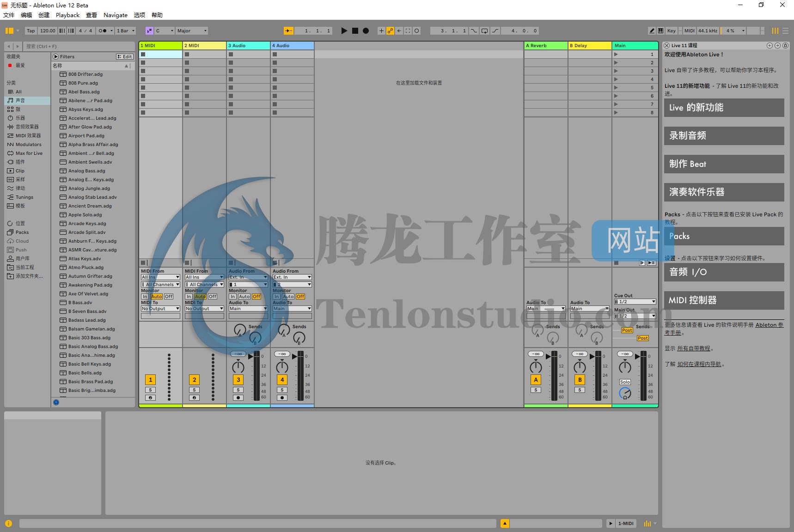Open track 3 Audio From Ext. In dropdown
The image size is (794, 532).
(248, 277)
